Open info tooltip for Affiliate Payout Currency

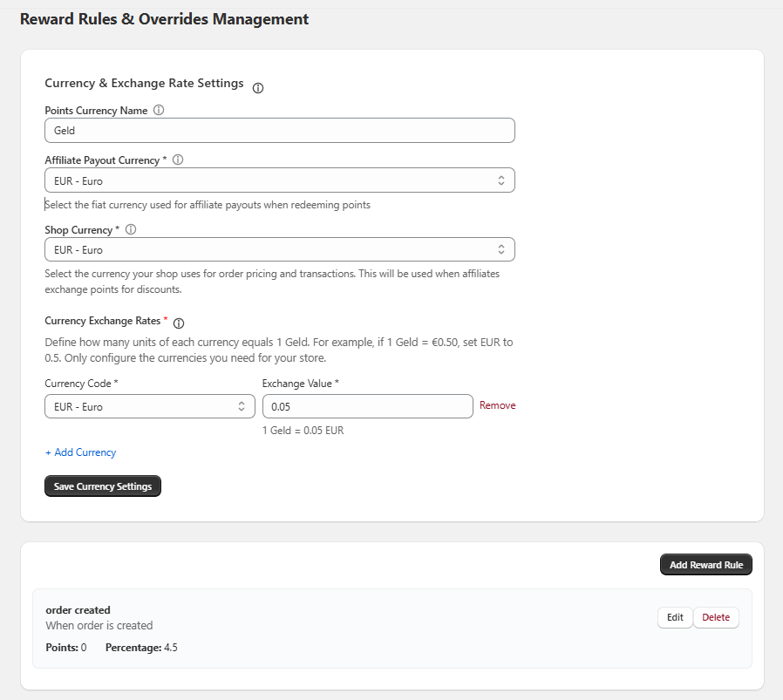(x=178, y=160)
